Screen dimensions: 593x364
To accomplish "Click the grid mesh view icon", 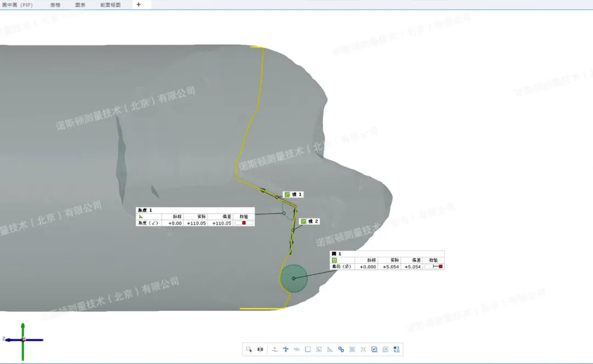I will click(x=352, y=349).
